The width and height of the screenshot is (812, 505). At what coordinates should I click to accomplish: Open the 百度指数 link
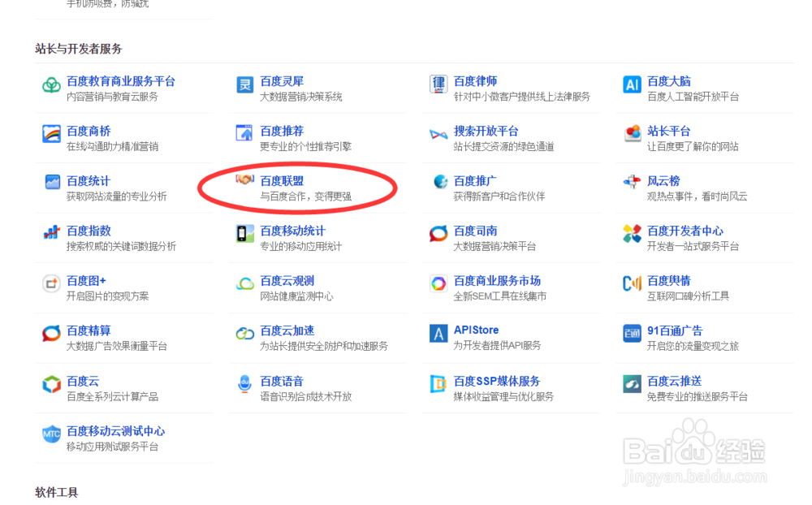click(x=89, y=231)
